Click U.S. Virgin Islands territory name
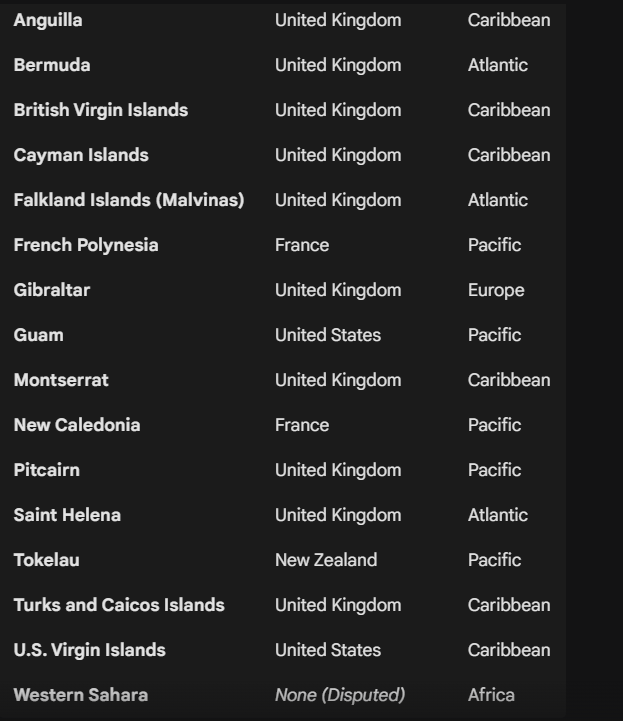This screenshot has width=623, height=721. 90,650
